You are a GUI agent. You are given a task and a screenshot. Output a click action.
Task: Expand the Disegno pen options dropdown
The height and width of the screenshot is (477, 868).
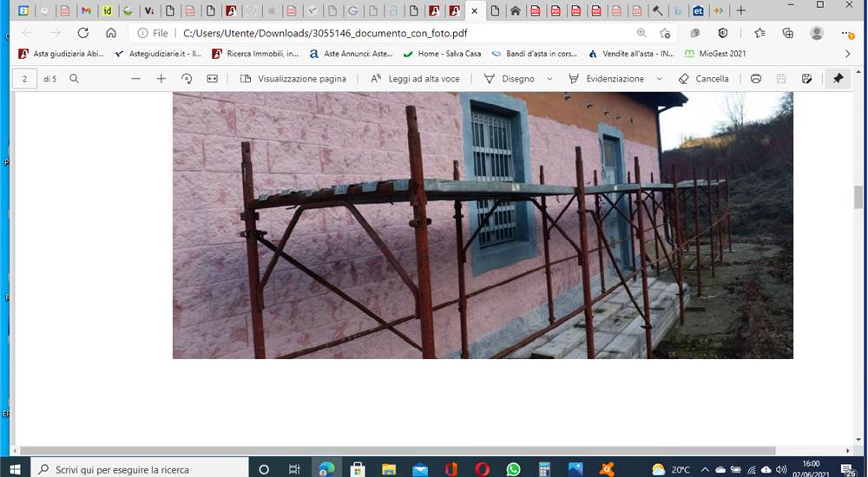pos(549,79)
